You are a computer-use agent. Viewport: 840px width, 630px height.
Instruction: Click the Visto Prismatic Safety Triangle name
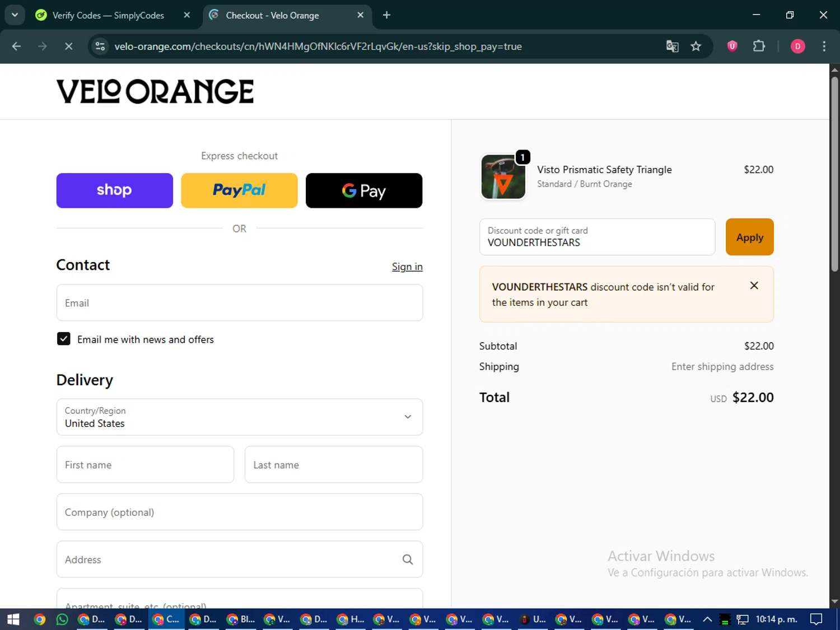click(x=604, y=170)
